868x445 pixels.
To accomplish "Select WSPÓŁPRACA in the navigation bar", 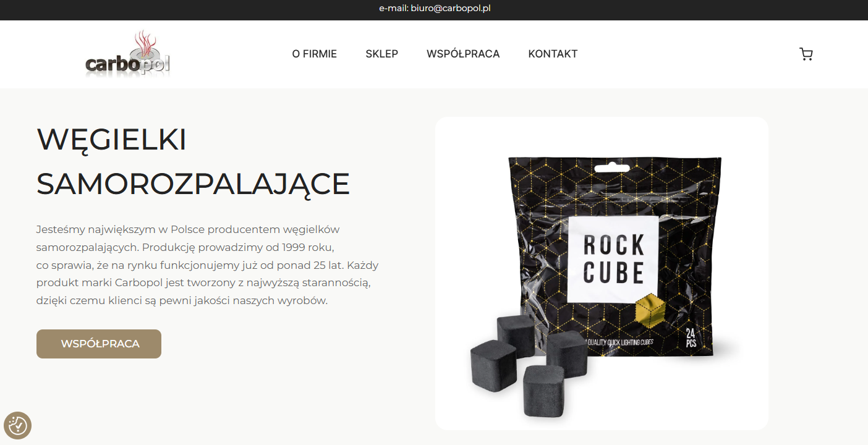I will point(463,54).
